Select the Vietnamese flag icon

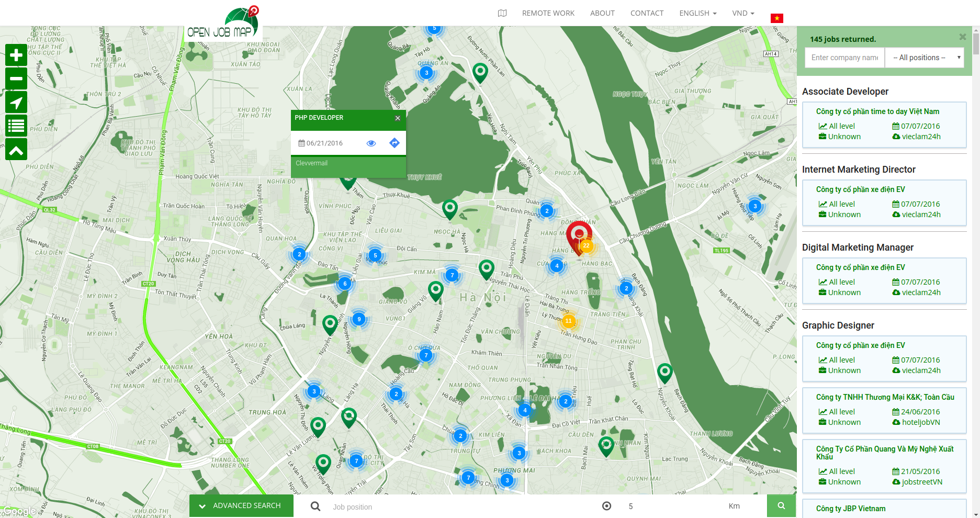click(777, 18)
